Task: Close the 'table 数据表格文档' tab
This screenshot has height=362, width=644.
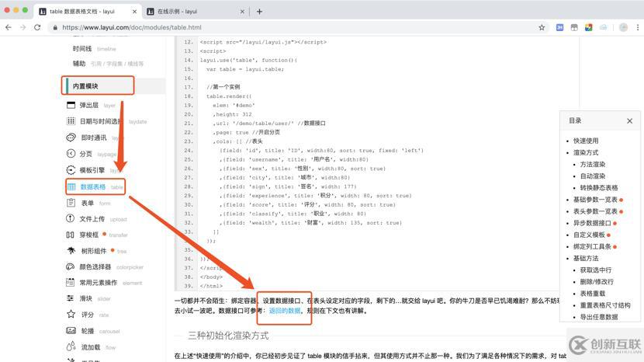Action: click(x=134, y=12)
